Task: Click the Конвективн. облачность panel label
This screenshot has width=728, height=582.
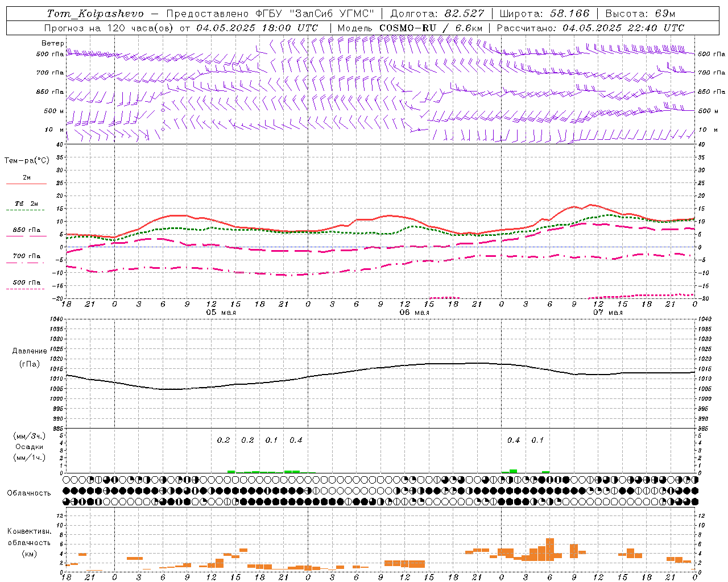Action: pyautogui.click(x=30, y=537)
